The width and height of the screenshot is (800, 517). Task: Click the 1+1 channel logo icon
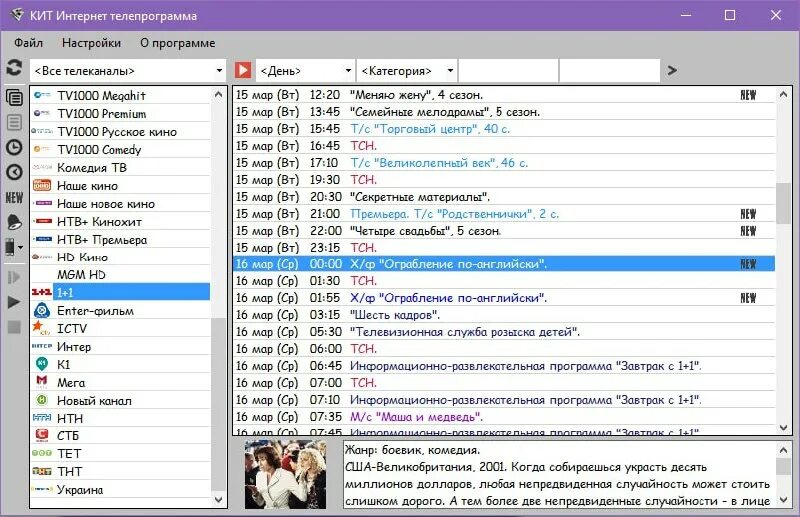(x=42, y=292)
